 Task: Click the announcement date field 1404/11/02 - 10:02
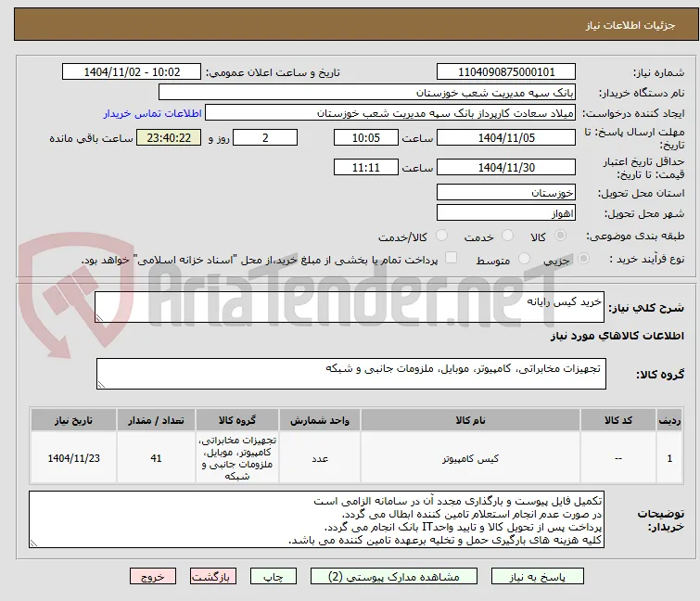coord(132,72)
